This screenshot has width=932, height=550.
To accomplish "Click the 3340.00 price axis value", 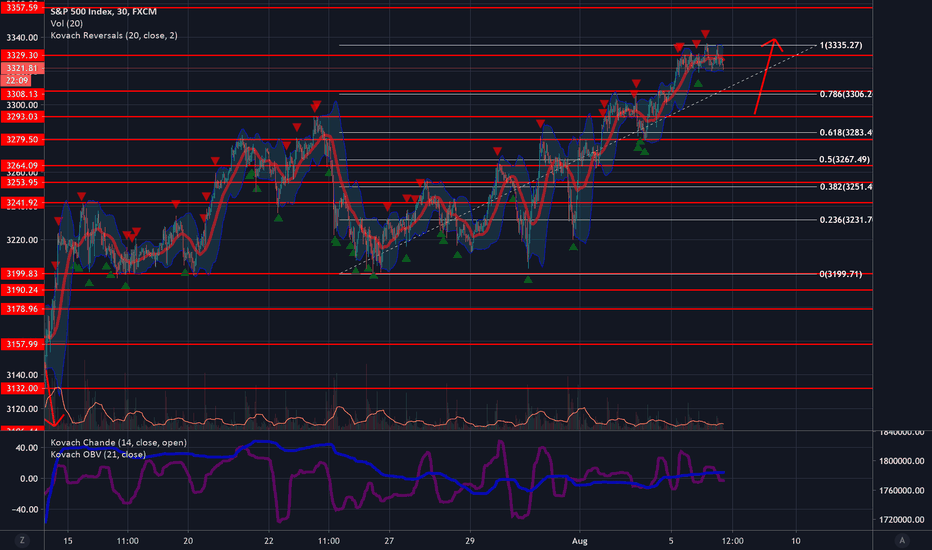I will click(x=22, y=37).
